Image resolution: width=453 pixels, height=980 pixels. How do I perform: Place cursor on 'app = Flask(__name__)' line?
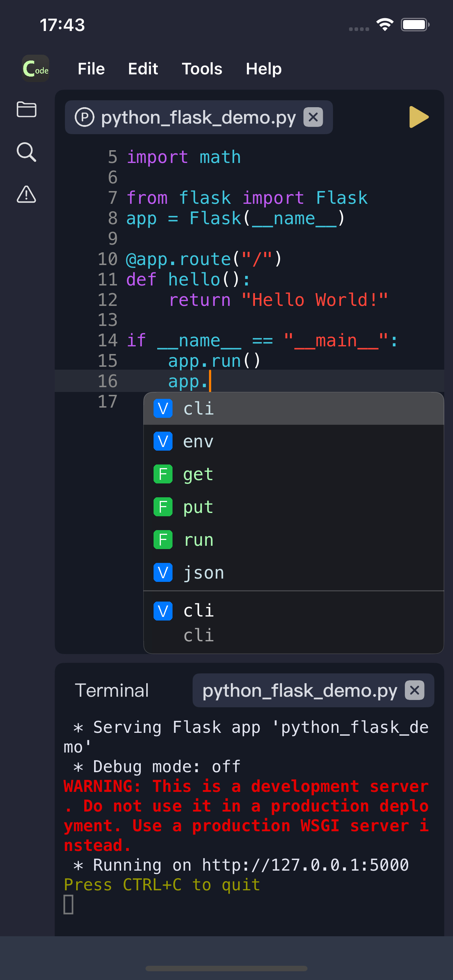coord(235,218)
